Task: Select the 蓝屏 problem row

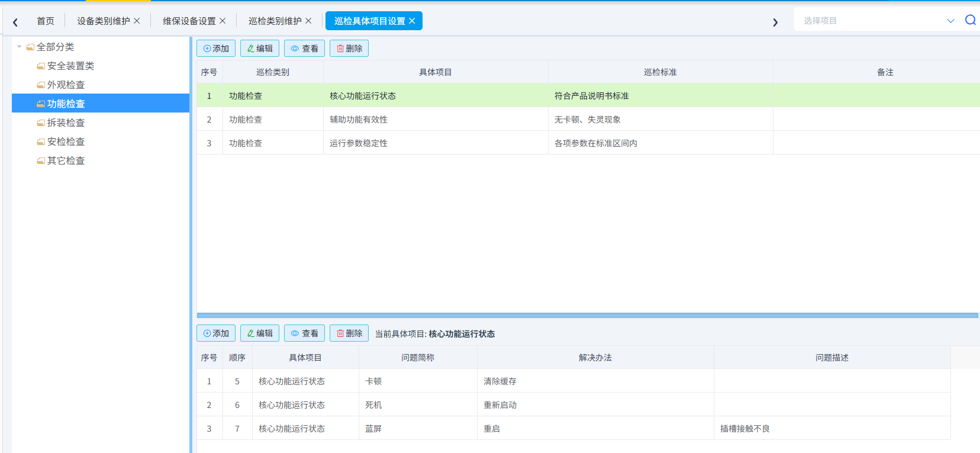Action: tap(573, 428)
